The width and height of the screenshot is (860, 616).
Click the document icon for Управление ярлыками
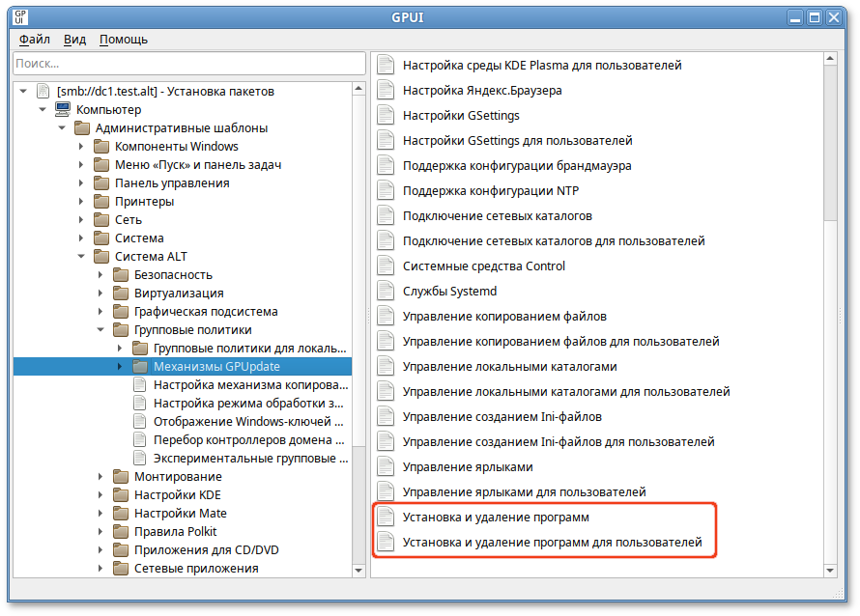[386, 467]
